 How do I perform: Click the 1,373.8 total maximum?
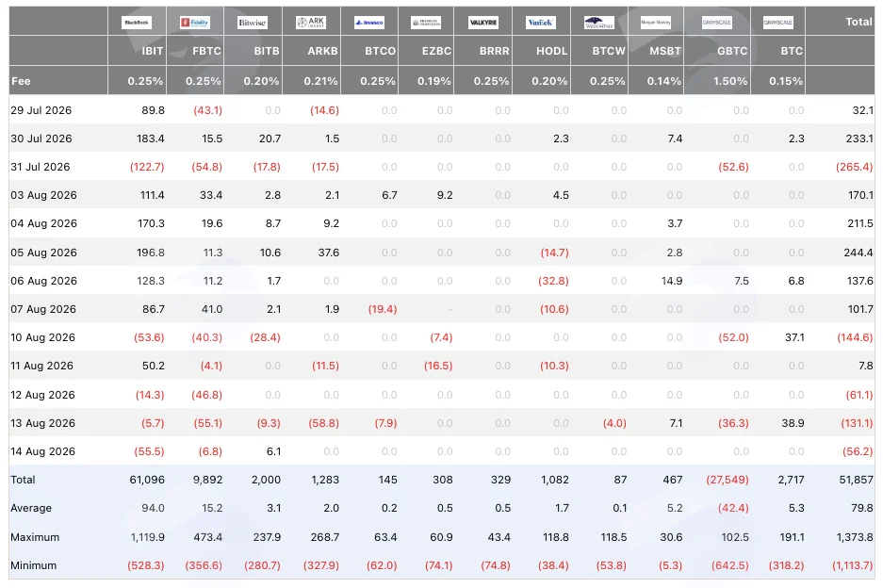tap(856, 537)
